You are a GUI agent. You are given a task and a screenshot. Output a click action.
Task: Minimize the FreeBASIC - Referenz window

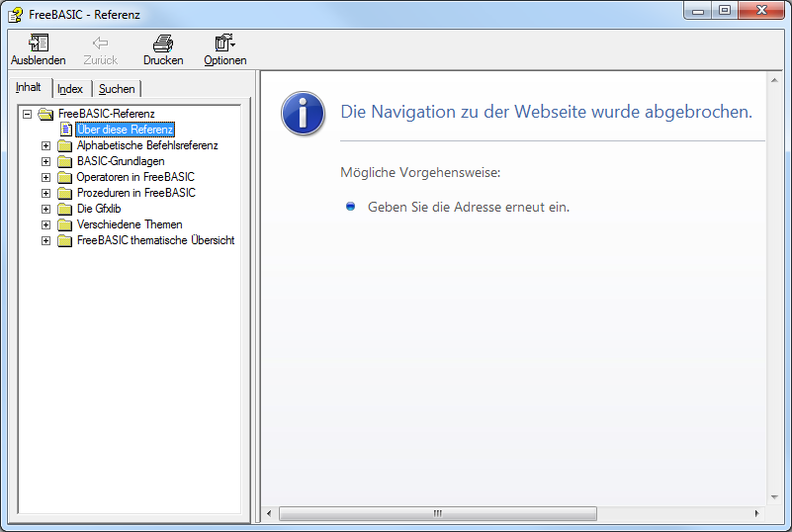[698, 10]
